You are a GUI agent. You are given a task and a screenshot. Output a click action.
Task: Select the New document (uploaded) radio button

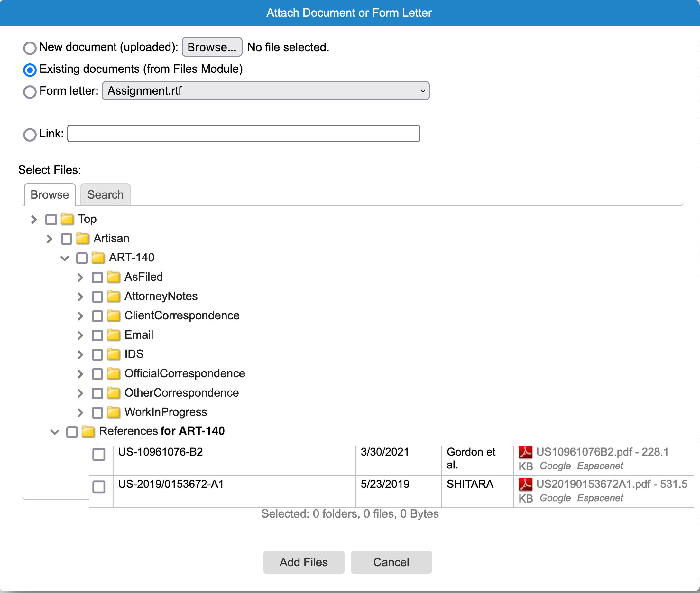[30, 47]
